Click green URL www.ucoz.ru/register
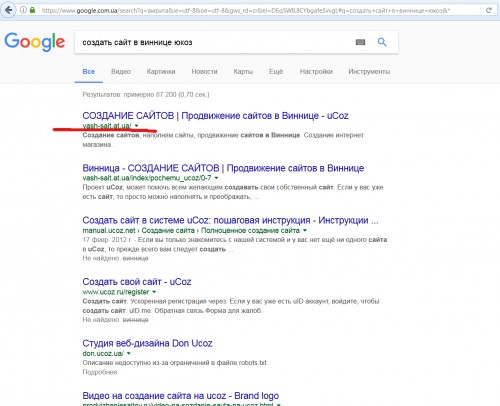The image size is (500, 406). pos(116,292)
